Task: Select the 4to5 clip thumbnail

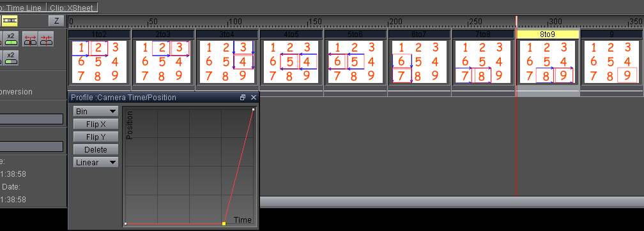Action: [291, 61]
